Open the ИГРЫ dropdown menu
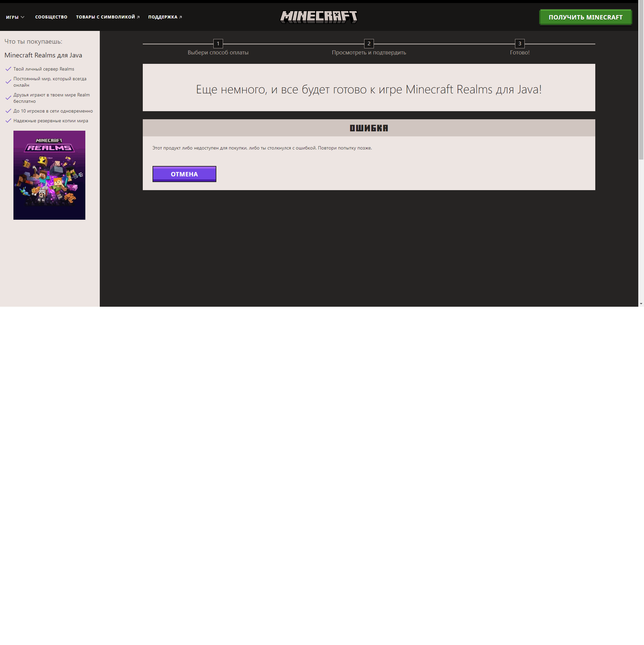This screenshot has height=645, width=644. 15,17
